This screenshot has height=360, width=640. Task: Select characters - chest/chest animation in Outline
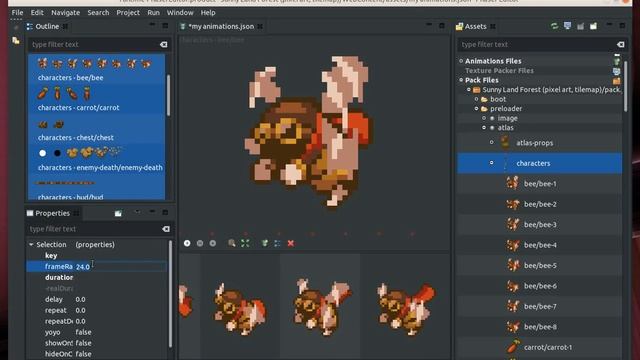(97, 129)
